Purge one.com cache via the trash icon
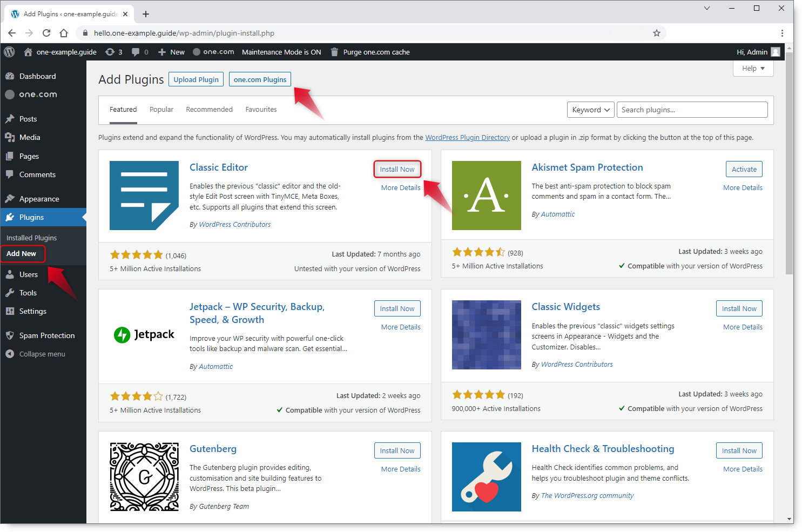 334,52
